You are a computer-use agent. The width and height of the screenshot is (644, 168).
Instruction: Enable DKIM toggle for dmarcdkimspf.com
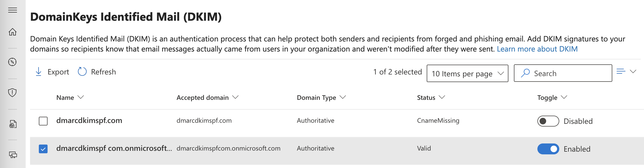pyautogui.click(x=548, y=121)
